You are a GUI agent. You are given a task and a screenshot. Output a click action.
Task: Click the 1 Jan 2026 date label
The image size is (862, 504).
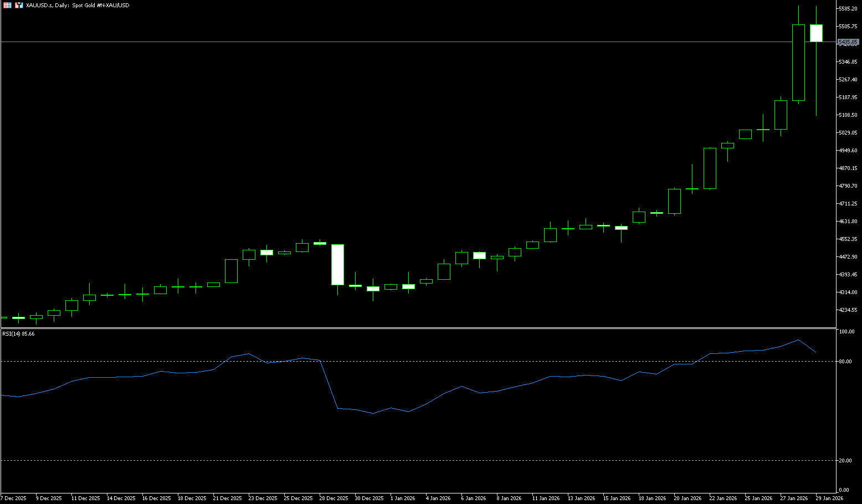tap(403, 498)
